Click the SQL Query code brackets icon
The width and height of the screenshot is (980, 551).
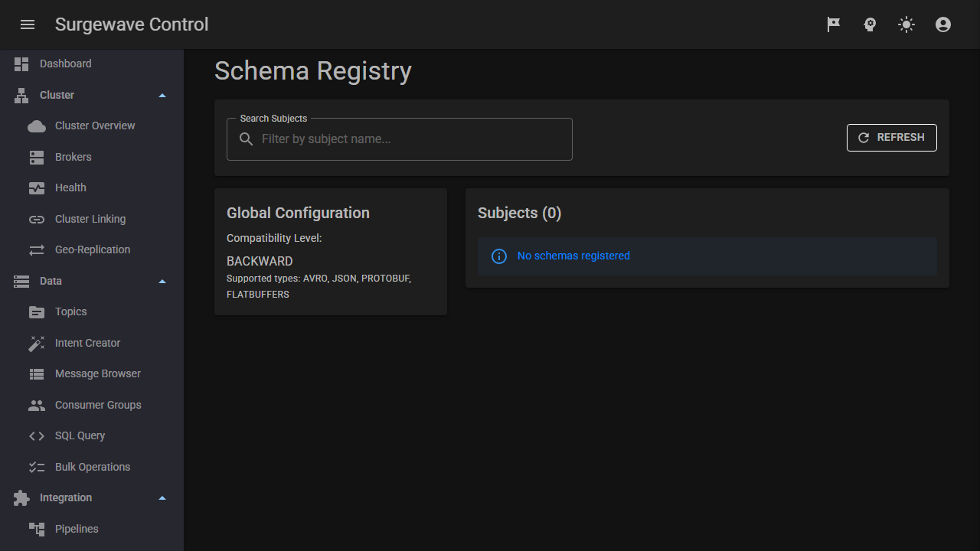37,436
